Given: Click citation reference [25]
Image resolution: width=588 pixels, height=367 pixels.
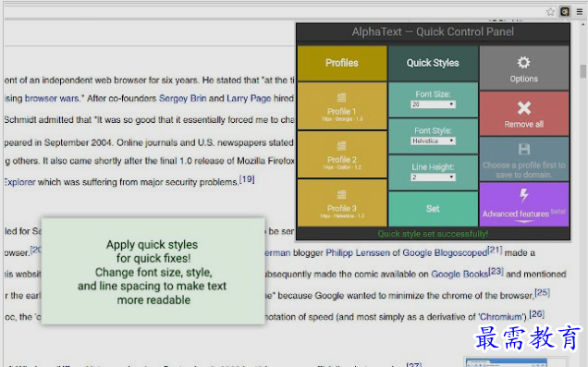Looking at the screenshot, I should coord(542,292).
